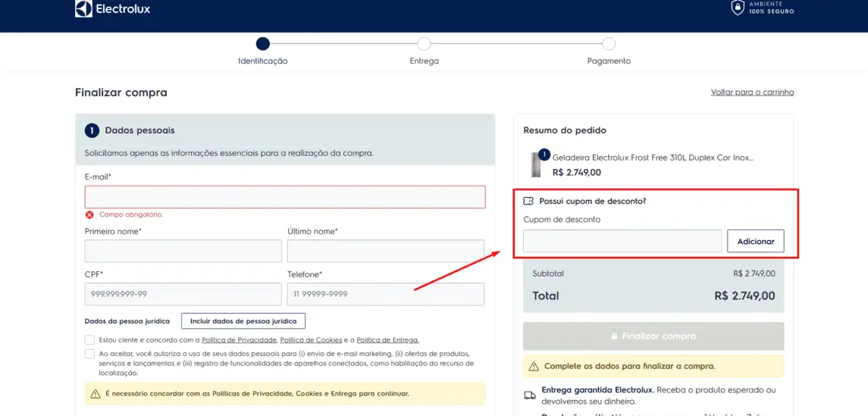This screenshot has height=416, width=868.
Task: Click the Finalizar compra button
Action: 653,336
